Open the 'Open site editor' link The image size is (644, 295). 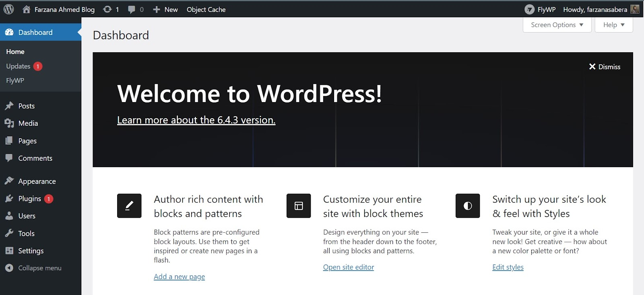pos(349,267)
